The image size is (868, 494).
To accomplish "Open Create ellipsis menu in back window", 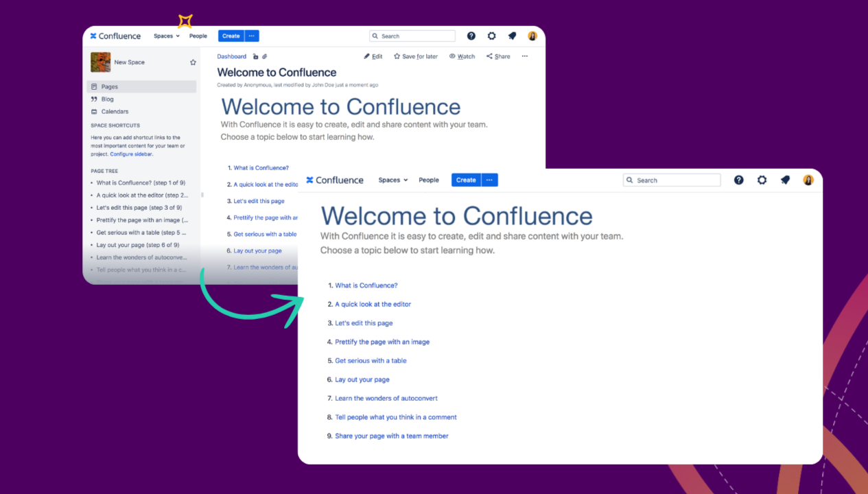I will pos(251,36).
